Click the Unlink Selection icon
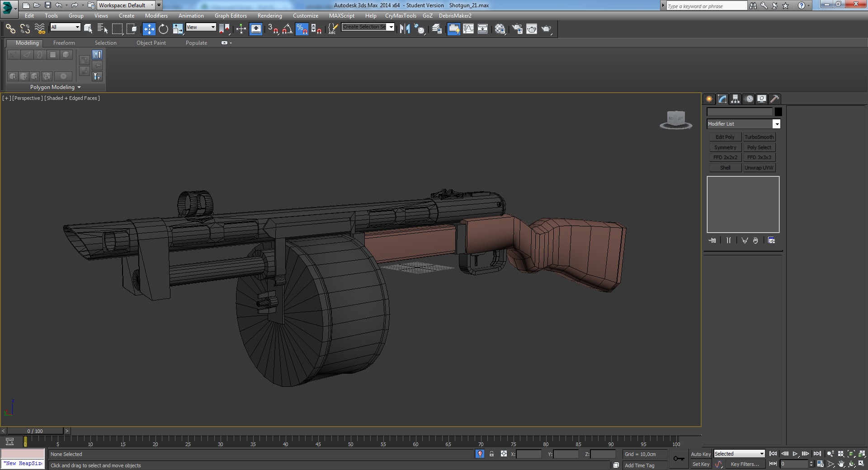The image size is (868, 470). pyautogui.click(x=25, y=29)
